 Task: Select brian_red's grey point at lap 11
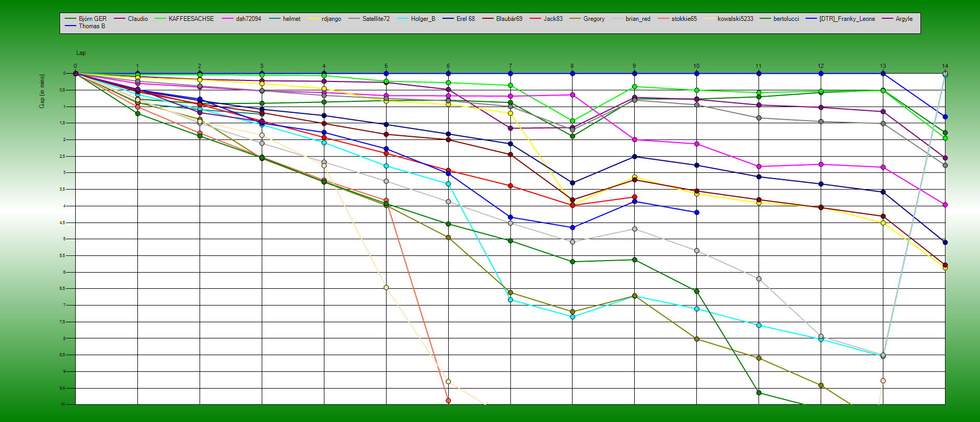coord(759,279)
